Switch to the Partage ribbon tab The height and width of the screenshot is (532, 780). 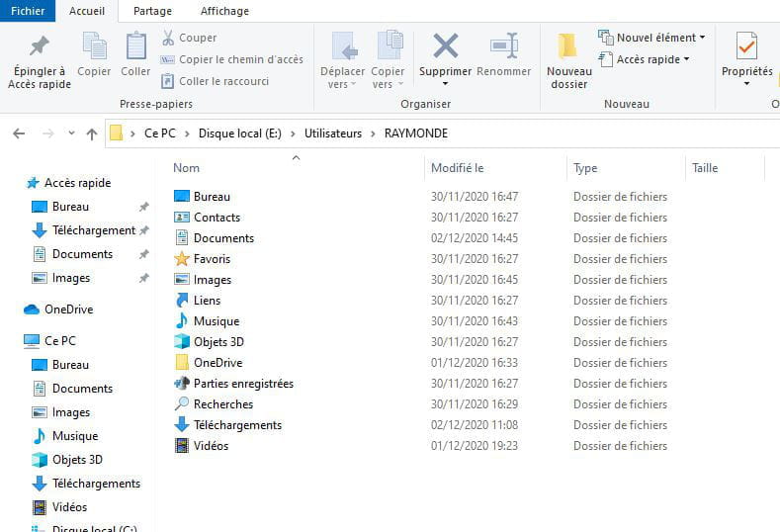pyautogui.click(x=152, y=11)
